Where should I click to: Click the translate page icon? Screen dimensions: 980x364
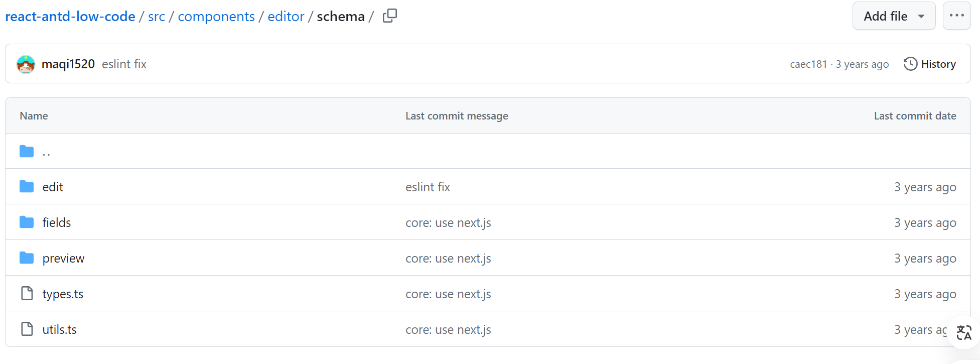click(x=963, y=333)
